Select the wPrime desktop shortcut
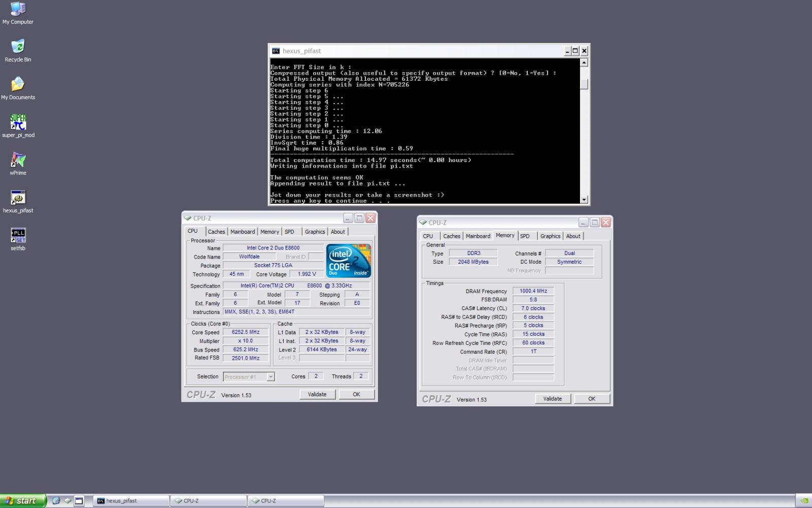812x508 pixels. [18, 164]
